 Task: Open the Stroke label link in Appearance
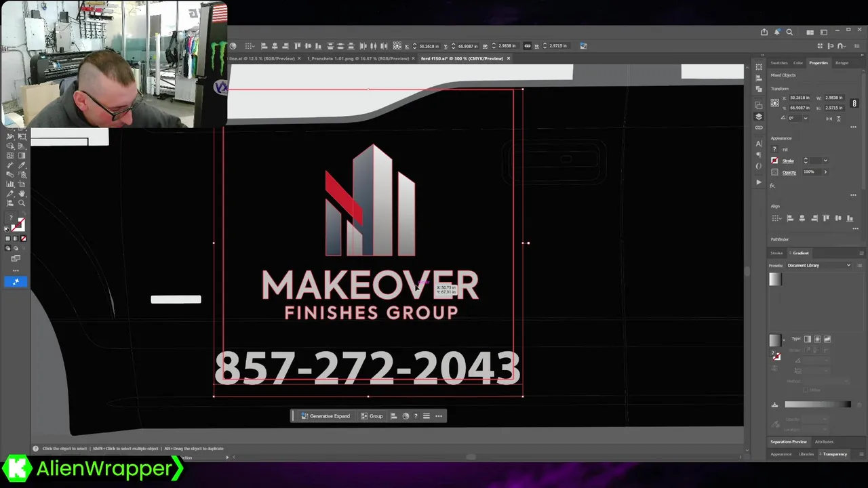788,161
